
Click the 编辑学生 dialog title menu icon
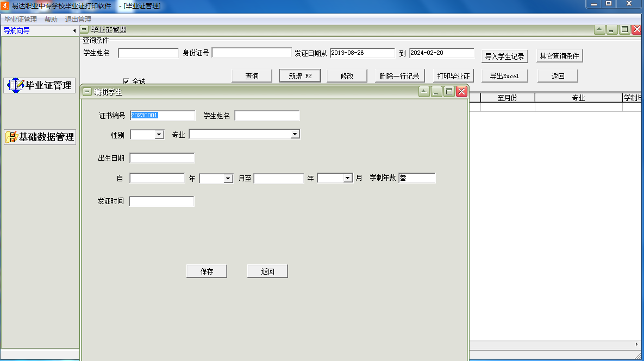[87, 92]
